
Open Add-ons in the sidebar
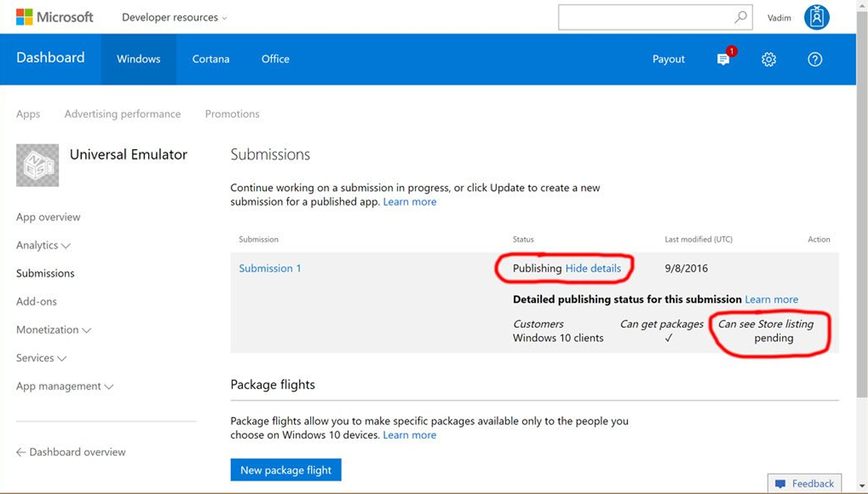coord(37,302)
